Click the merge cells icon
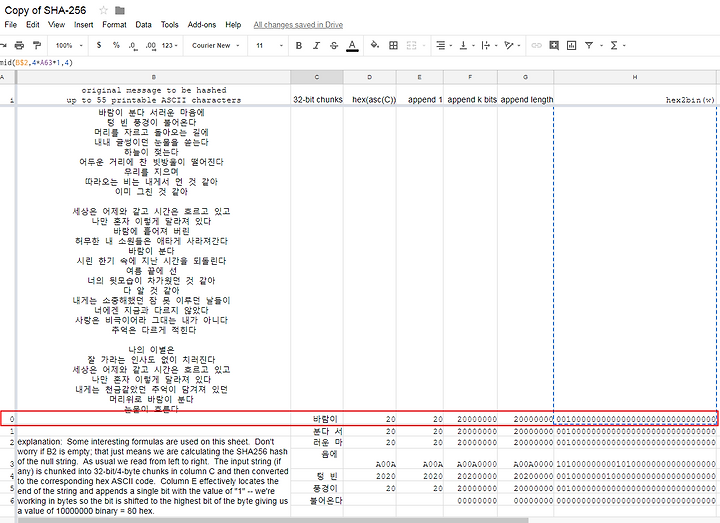 coord(411,45)
